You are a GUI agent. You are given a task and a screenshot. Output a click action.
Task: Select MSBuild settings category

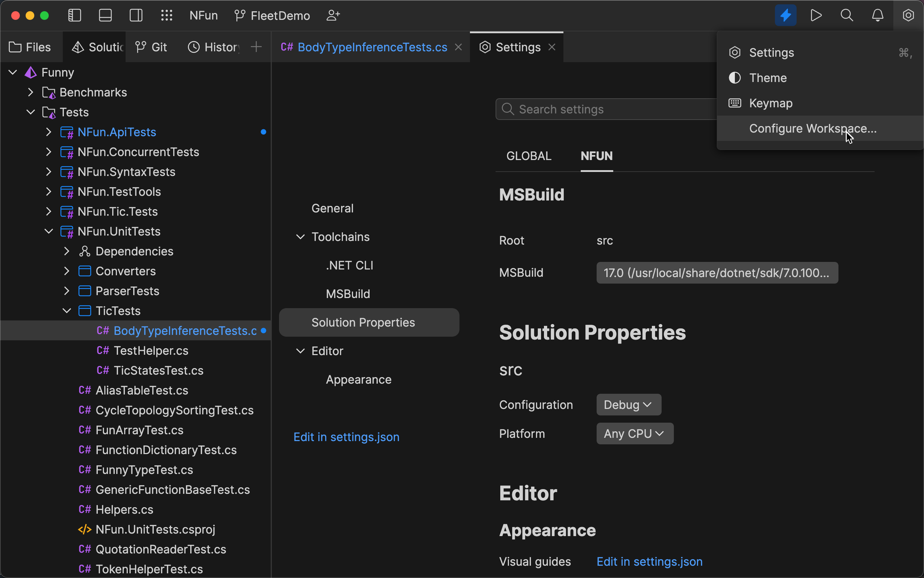tap(369, 294)
